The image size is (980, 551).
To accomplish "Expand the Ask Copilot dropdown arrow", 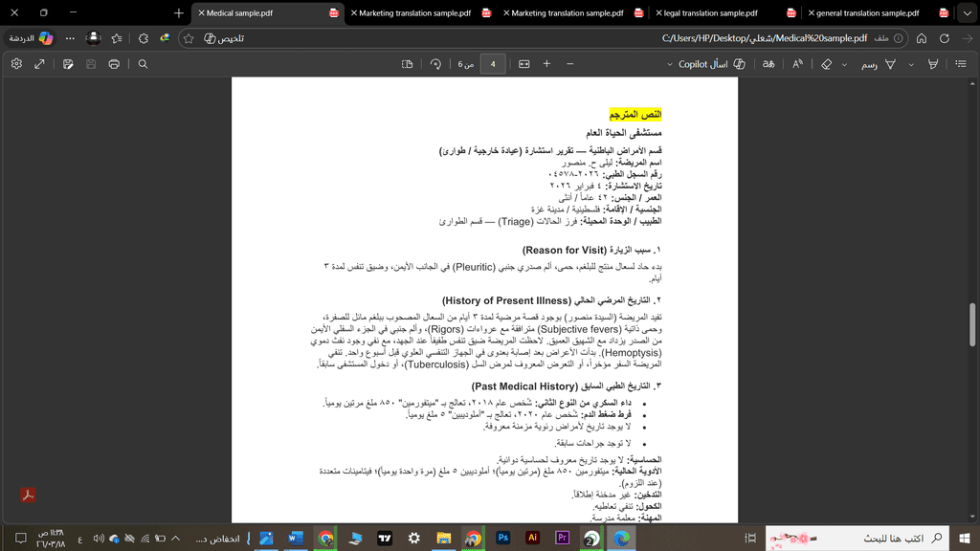I will click(669, 64).
